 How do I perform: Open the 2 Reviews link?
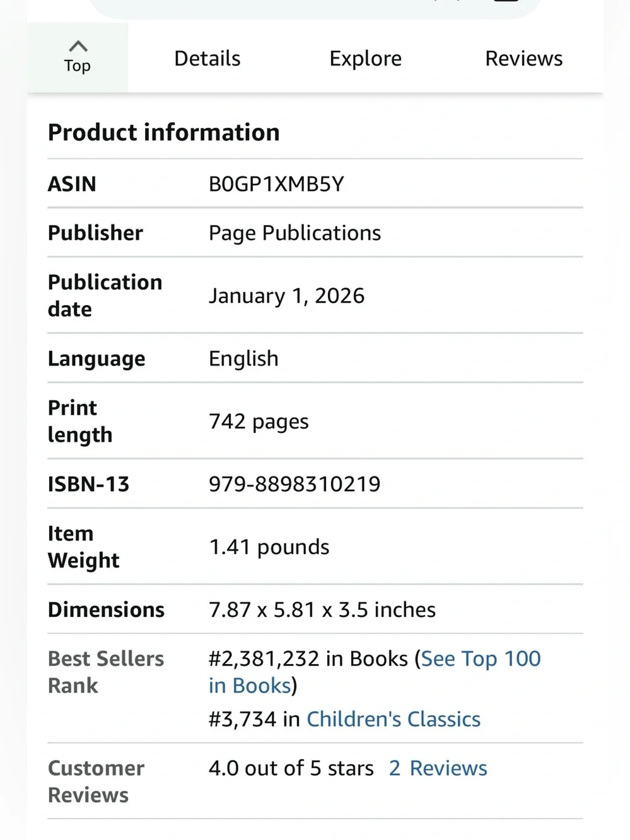[438, 768]
